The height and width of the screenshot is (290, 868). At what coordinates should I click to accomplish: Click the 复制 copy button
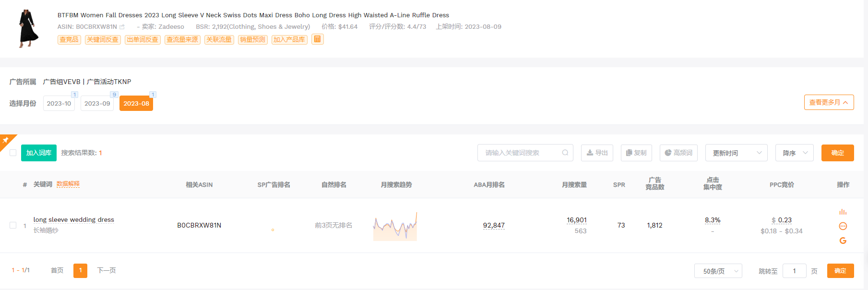636,153
